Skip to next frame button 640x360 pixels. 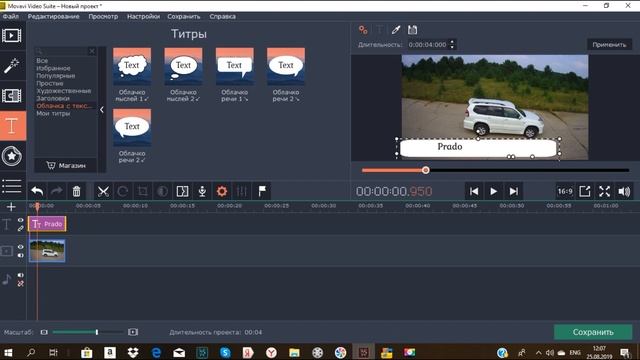tap(513, 191)
